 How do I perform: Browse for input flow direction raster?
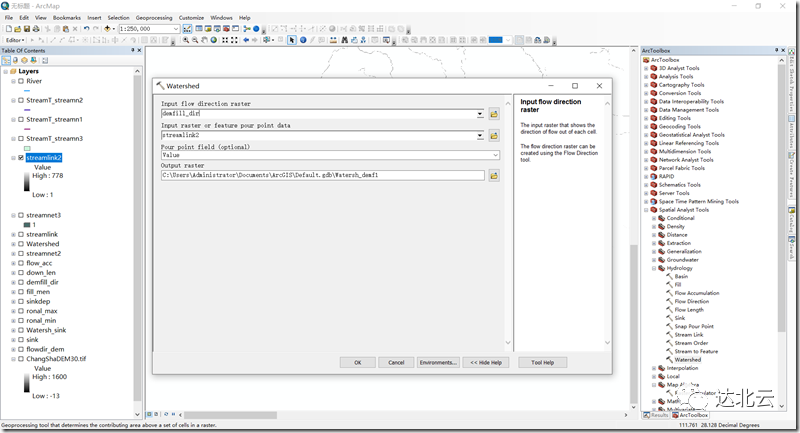[x=494, y=114]
